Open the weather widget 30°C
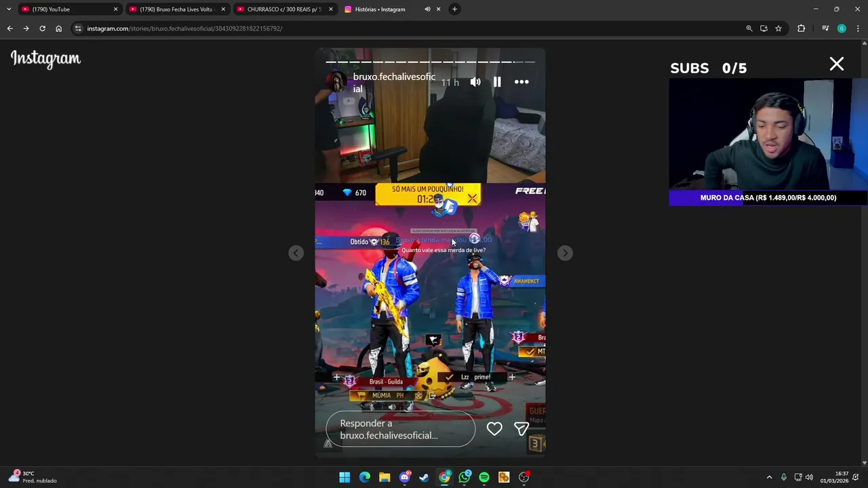This screenshot has height=488, width=868. tap(32, 477)
